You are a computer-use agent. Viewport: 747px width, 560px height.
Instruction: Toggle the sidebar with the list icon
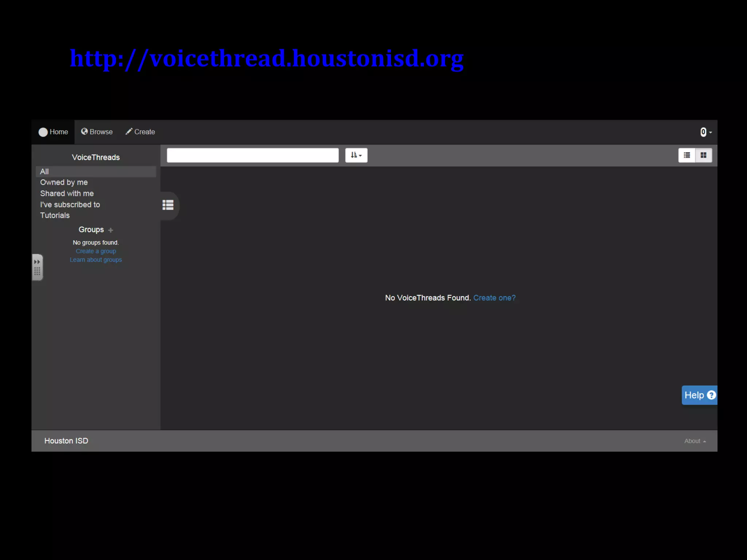(x=168, y=205)
